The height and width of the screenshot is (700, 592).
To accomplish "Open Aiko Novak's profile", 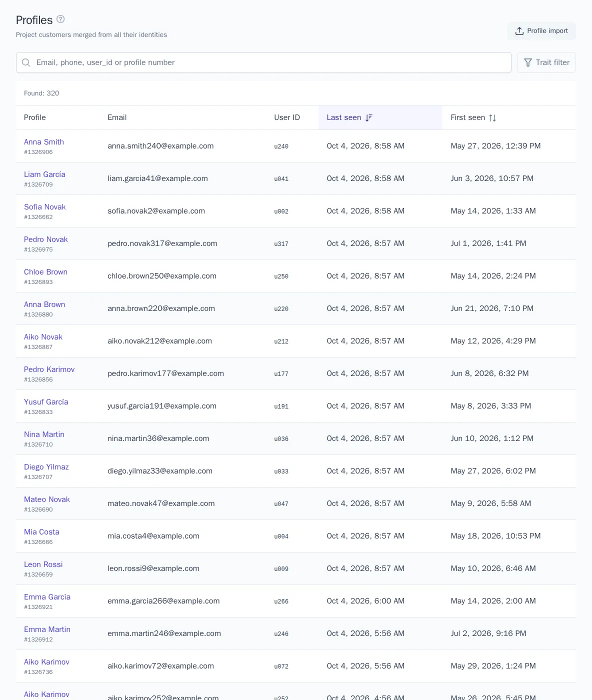I will click(43, 337).
